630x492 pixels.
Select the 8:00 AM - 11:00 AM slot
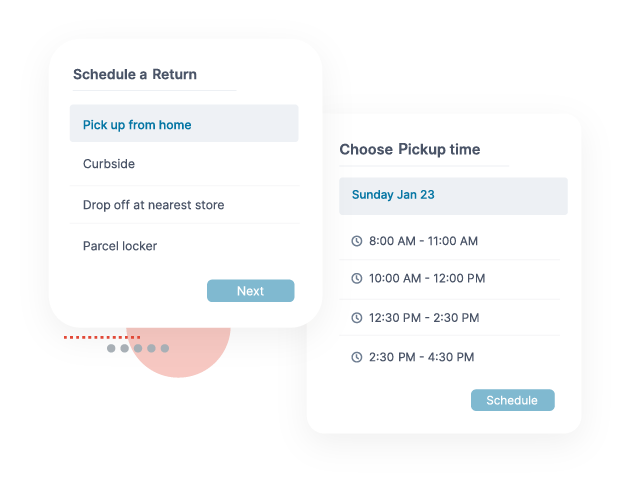click(x=449, y=241)
